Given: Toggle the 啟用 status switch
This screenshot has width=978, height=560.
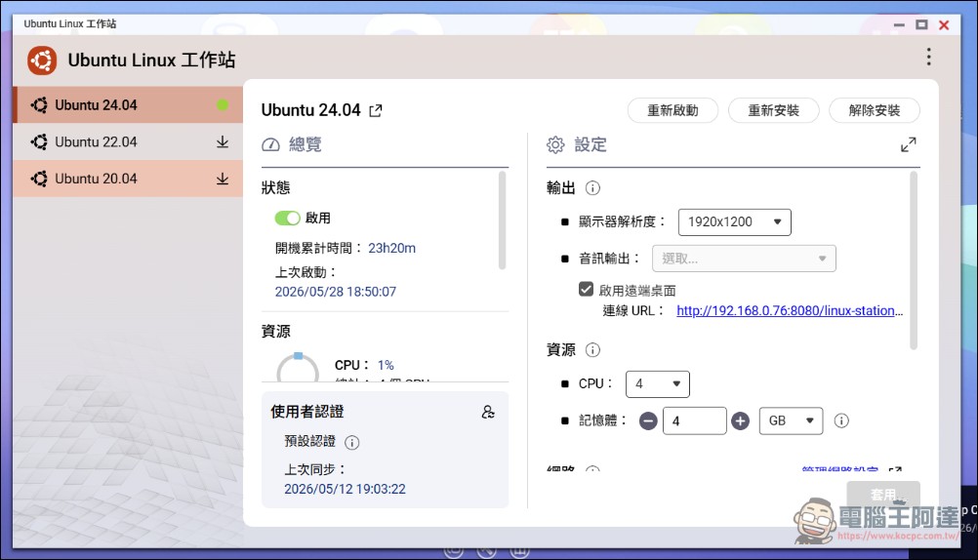Looking at the screenshot, I should 287,218.
